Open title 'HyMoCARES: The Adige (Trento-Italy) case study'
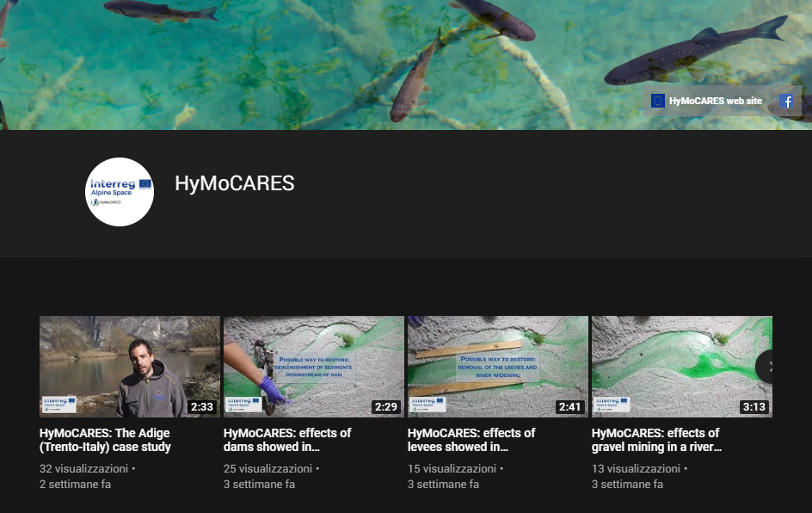The image size is (812, 513). click(x=105, y=440)
